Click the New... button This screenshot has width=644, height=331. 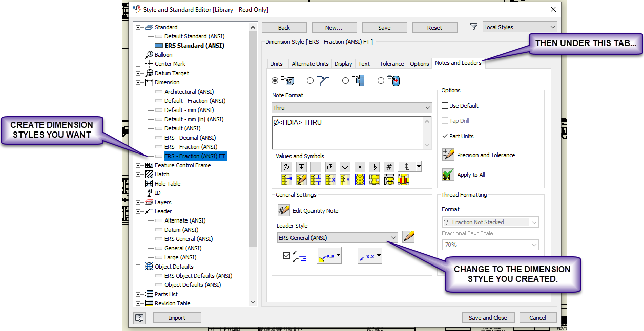tap(334, 28)
